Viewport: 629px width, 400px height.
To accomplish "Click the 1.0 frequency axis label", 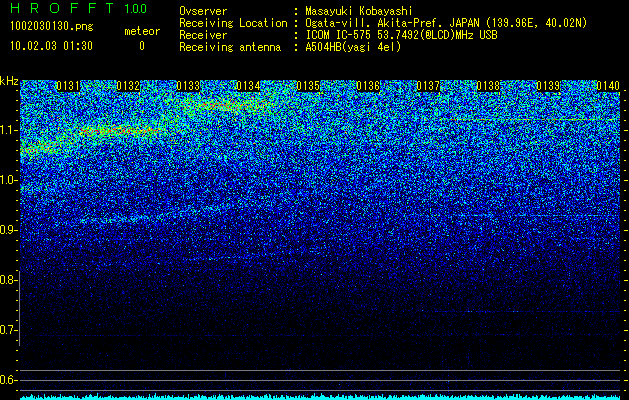I will (9, 180).
